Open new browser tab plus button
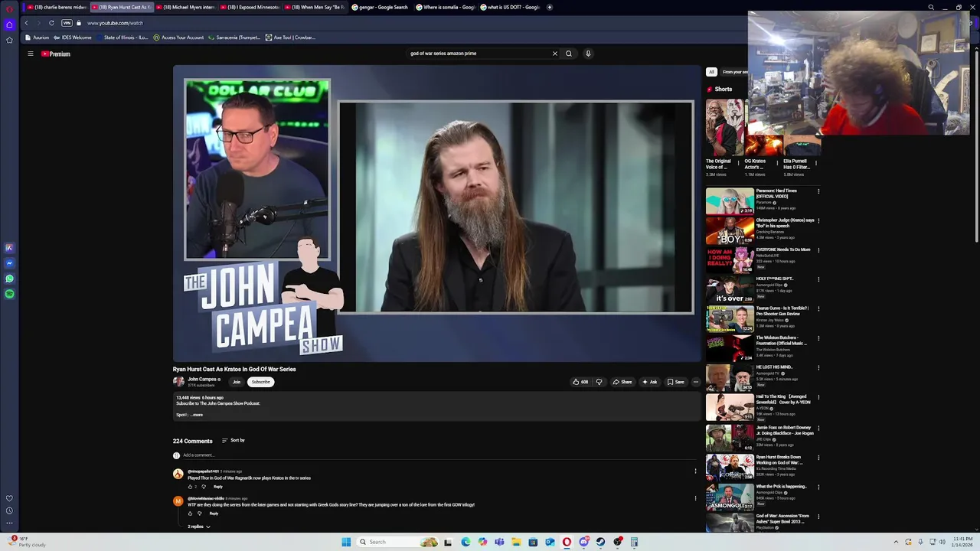This screenshot has height=551, width=980. coord(549,7)
